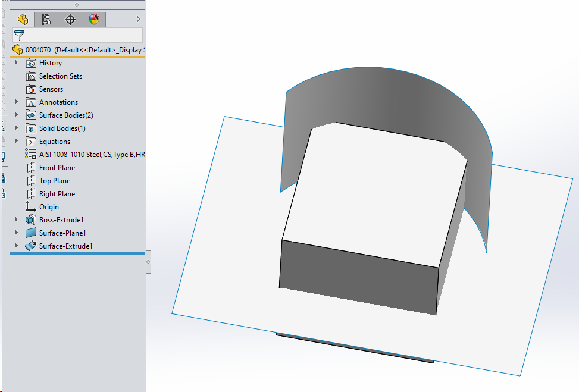Expand the History folder
This screenshot has width=579, height=392.
[x=17, y=63]
